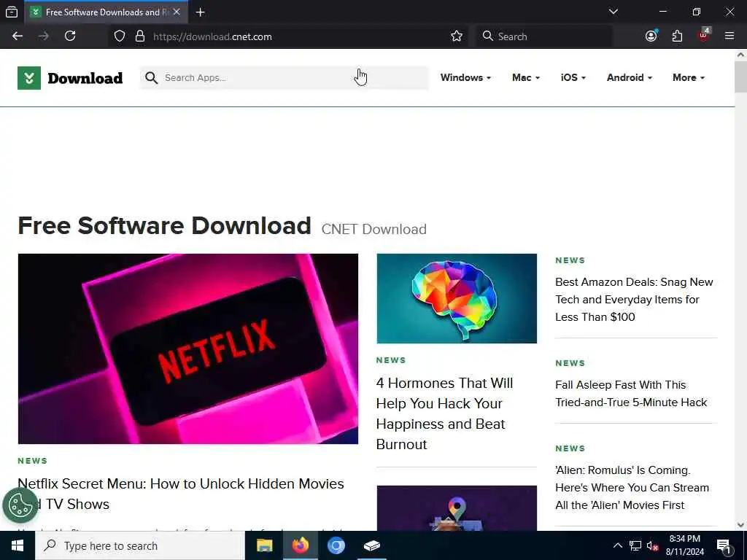Viewport: 747px width, 560px height.
Task: Click the white box taskbar app icon
Action: point(371,545)
